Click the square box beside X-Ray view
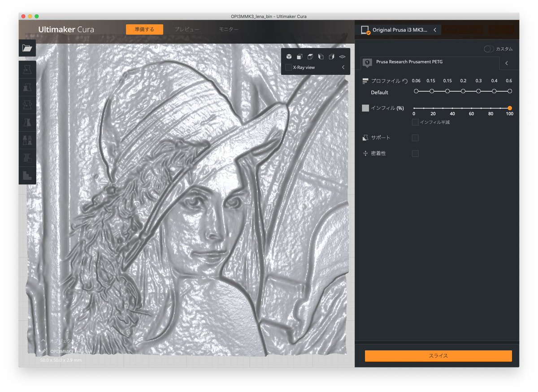Viewport: 538px width, 392px height. 288,67
